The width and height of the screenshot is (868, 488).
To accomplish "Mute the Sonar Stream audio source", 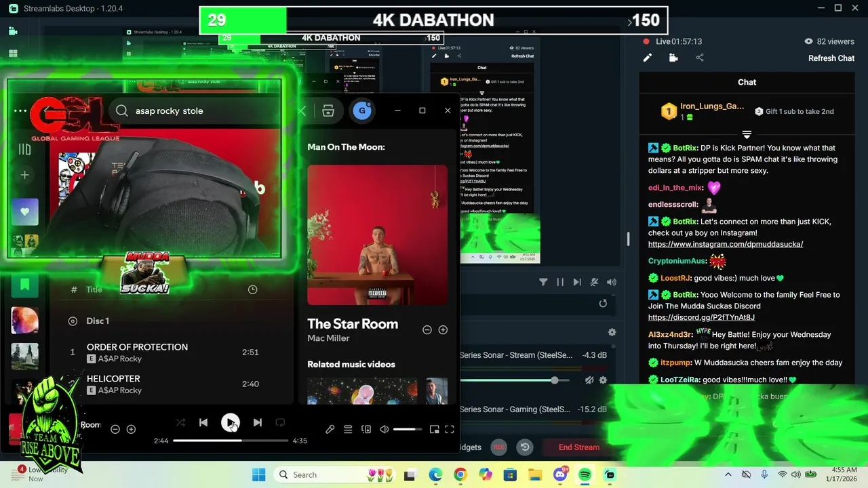I will point(589,380).
